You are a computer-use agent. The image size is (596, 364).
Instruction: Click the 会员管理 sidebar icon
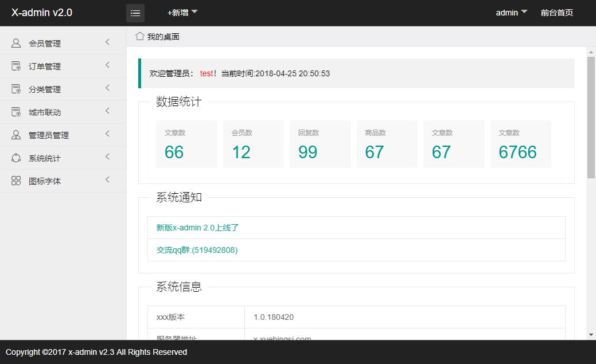click(16, 42)
